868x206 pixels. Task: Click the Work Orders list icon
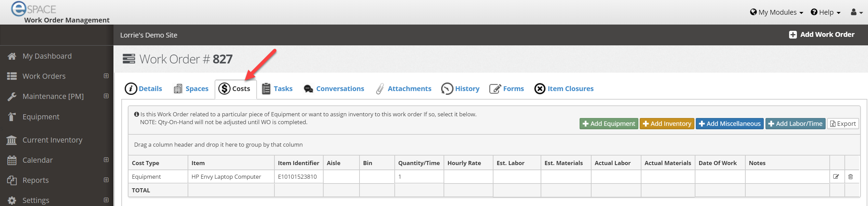pyautogui.click(x=12, y=76)
